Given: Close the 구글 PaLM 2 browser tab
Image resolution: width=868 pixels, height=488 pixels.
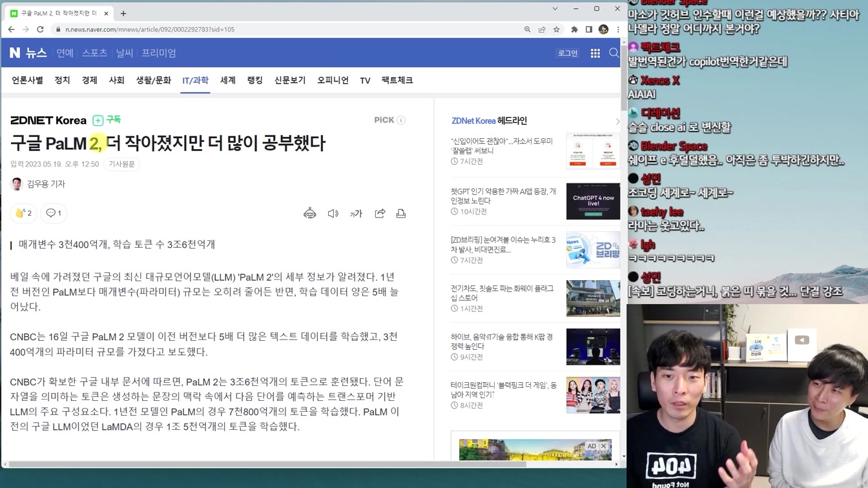Looking at the screenshot, I should 106,13.
